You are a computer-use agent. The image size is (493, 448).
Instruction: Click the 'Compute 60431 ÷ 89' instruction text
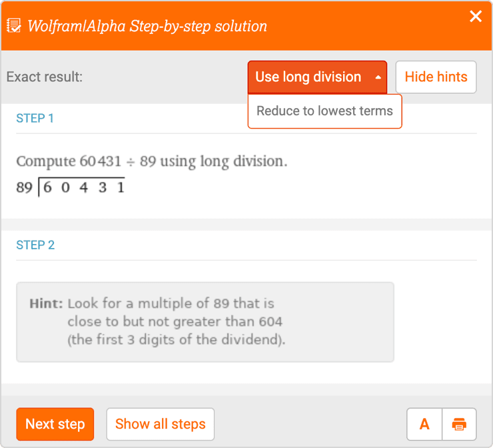pos(152,161)
